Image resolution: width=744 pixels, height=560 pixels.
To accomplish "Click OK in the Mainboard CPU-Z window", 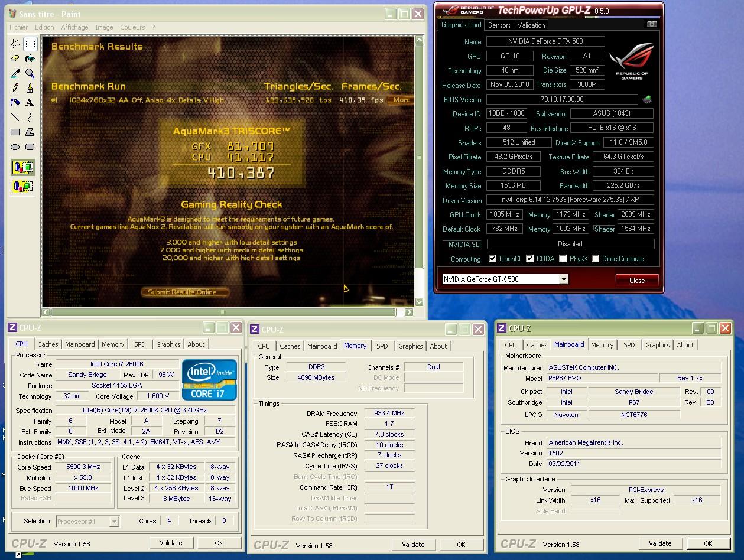I will [708, 543].
